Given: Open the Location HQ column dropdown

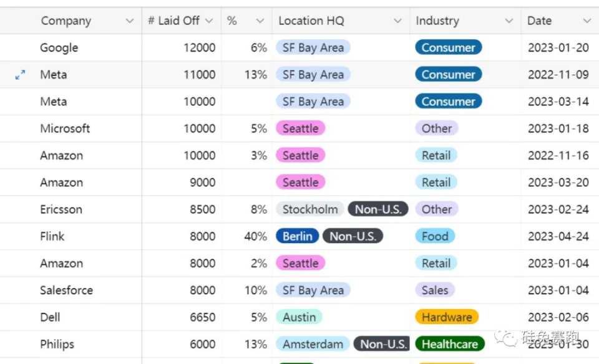Looking at the screenshot, I should [397, 21].
